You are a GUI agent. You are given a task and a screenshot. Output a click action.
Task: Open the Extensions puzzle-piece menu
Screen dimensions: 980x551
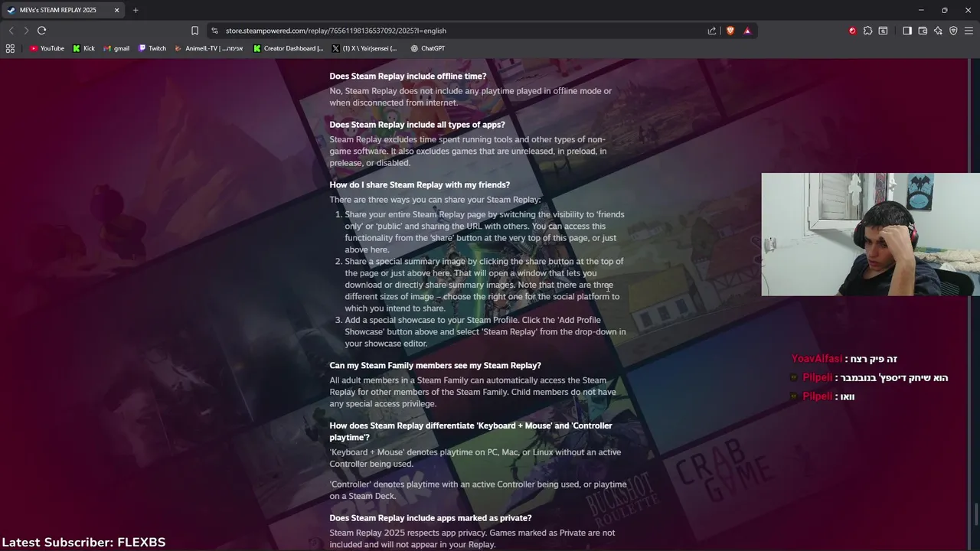(867, 31)
